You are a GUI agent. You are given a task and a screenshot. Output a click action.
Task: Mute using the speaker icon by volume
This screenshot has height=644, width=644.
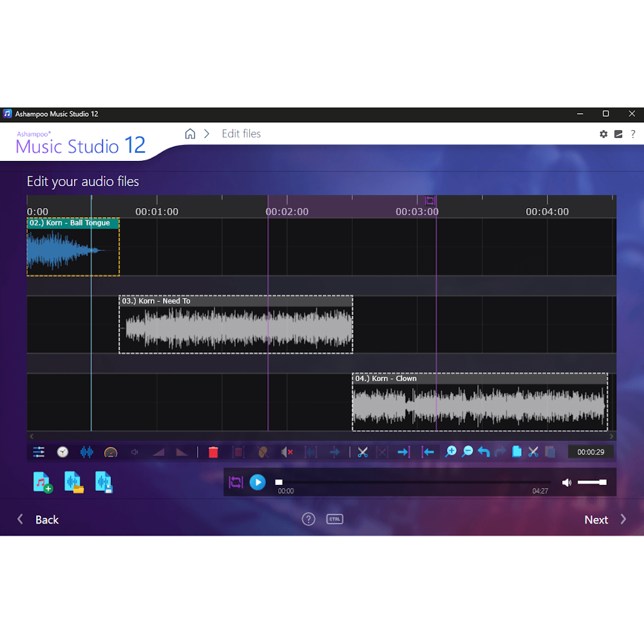click(x=566, y=482)
